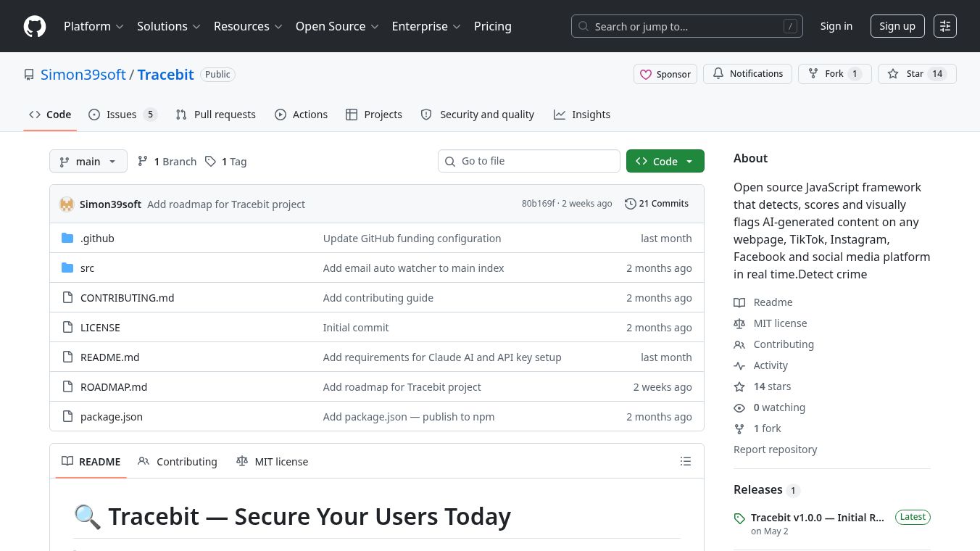Open the Platform dropdown menu
Image resolution: width=980 pixels, height=551 pixels.
point(94,26)
